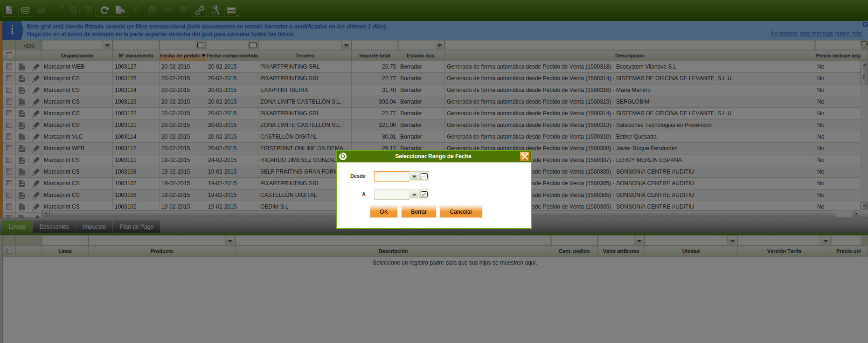The height and width of the screenshot is (343, 868).
Task: Expand the Desde date dropdown arrow
Action: (x=414, y=176)
